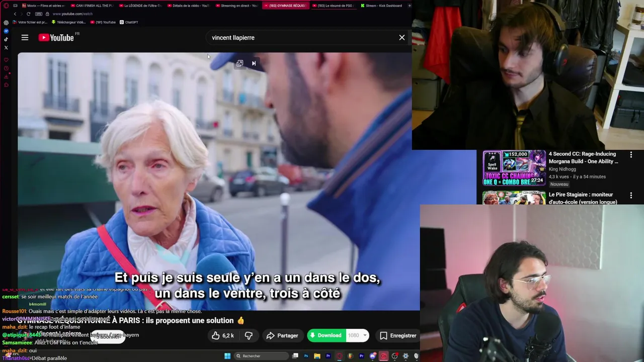Image resolution: width=644 pixels, height=362 pixels.
Task: Switch to Détails de la vidéo tab
Action: pos(188,6)
